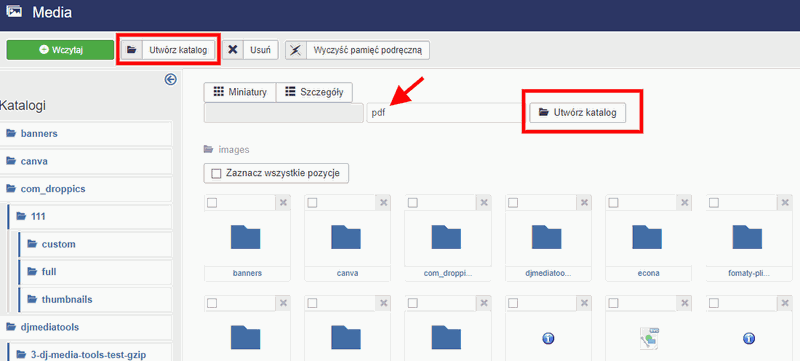
Task: Click the green Wczytaj upload button
Action: pyautogui.click(x=60, y=50)
